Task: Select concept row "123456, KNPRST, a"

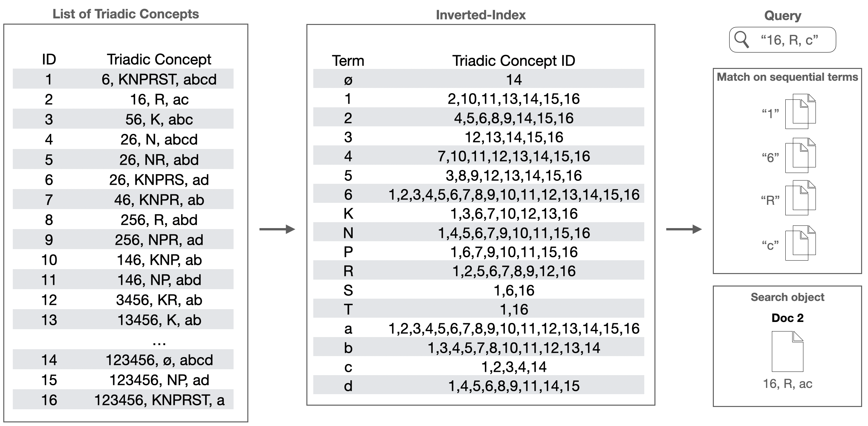Action: (159, 400)
